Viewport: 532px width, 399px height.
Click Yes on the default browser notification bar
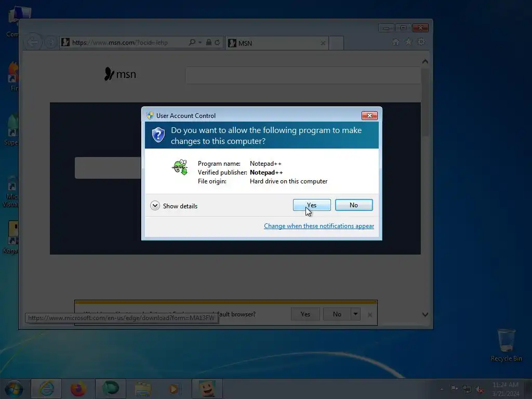tap(305, 314)
